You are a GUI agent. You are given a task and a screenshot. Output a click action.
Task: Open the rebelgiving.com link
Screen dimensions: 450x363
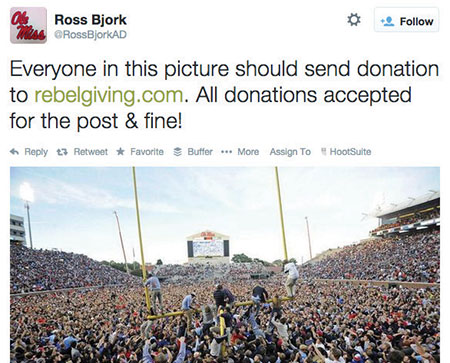(109, 95)
